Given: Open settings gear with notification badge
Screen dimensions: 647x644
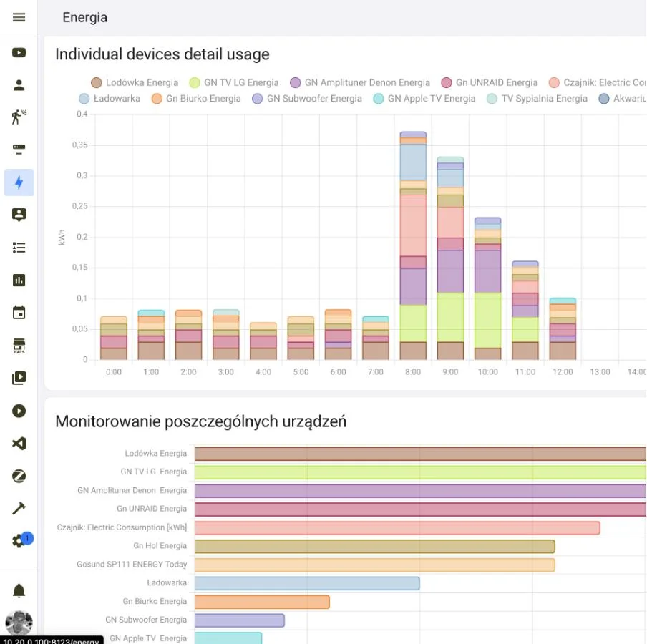Looking at the screenshot, I should point(19,541).
